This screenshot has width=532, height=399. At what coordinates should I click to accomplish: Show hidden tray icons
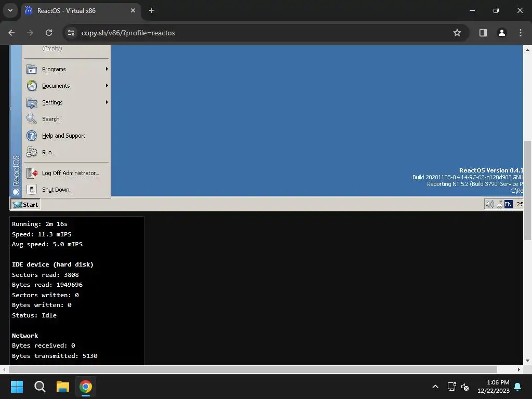click(x=435, y=387)
